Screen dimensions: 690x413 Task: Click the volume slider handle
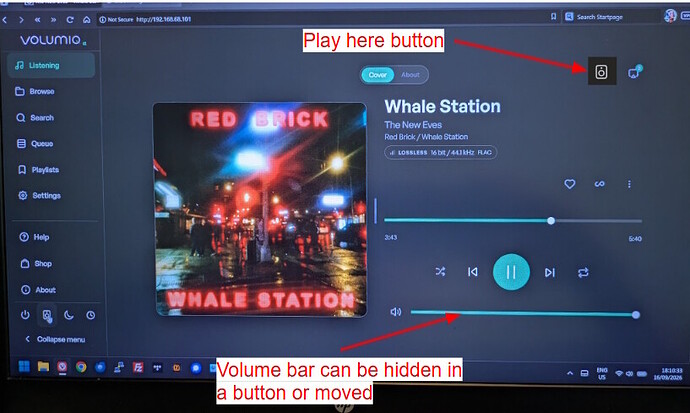point(635,315)
